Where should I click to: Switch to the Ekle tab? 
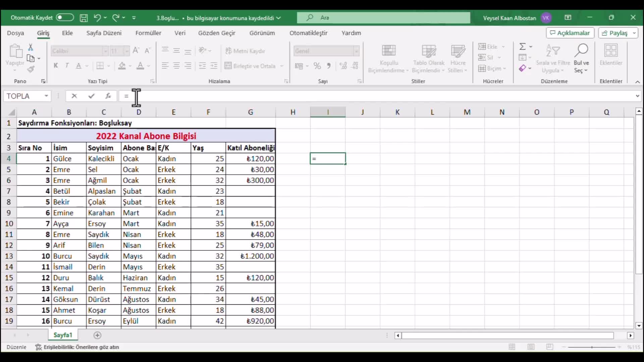point(67,33)
